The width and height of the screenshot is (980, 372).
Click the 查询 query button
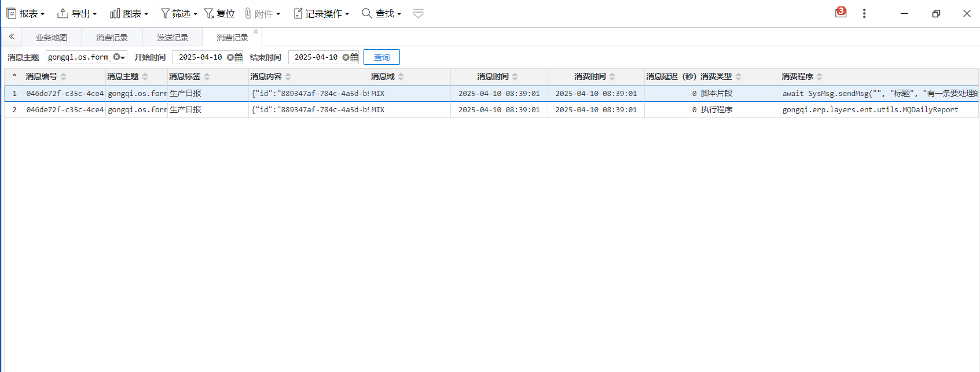coord(381,57)
